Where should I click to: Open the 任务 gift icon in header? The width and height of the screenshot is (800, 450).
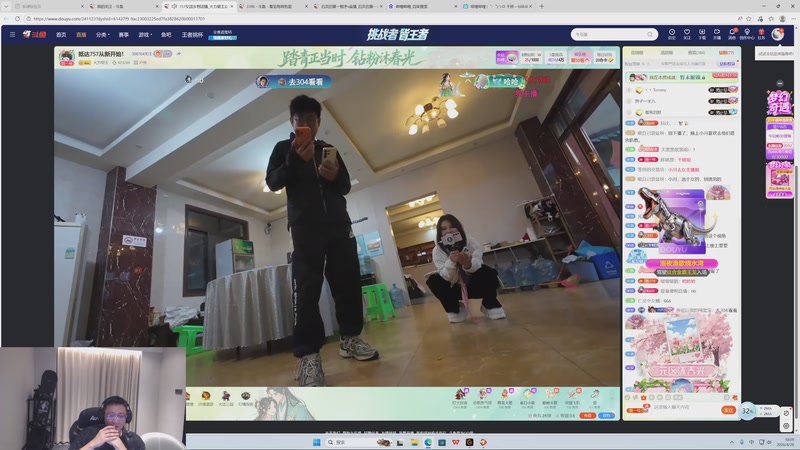coord(761,34)
